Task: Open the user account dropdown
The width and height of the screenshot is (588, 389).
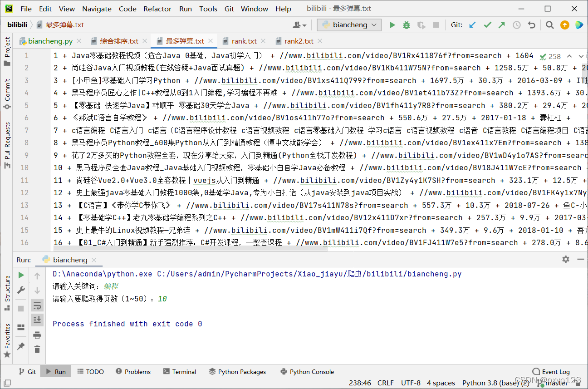Action: (x=299, y=25)
